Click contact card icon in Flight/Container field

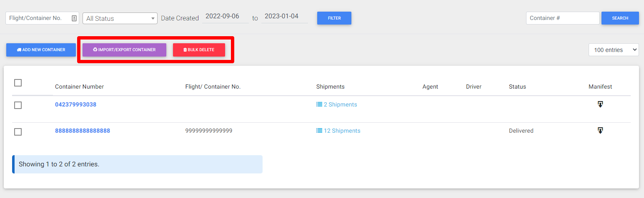tap(74, 18)
